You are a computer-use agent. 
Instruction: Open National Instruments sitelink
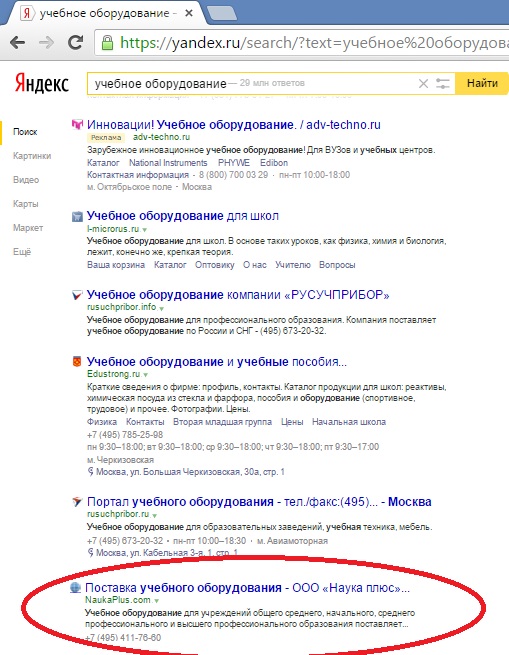point(168,163)
